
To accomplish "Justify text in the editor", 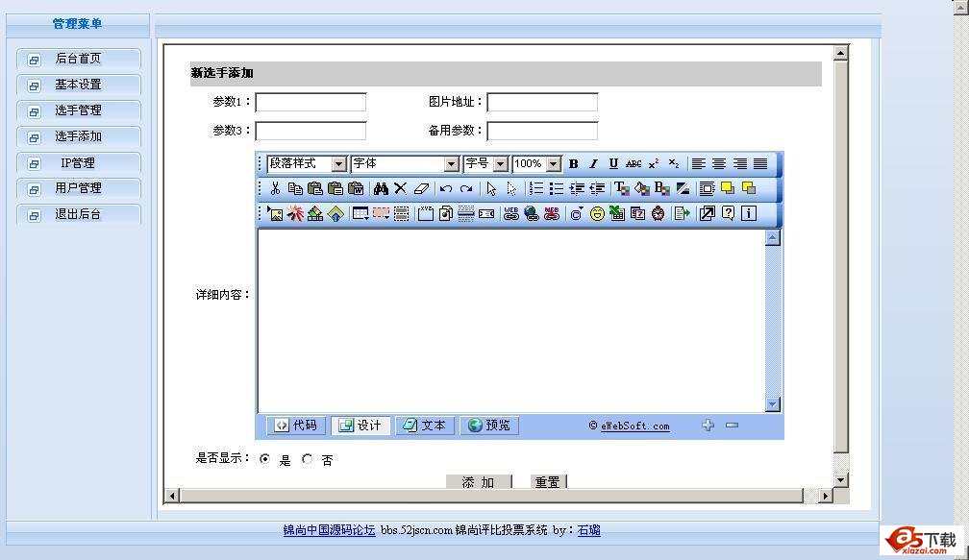I will tap(760, 163).
